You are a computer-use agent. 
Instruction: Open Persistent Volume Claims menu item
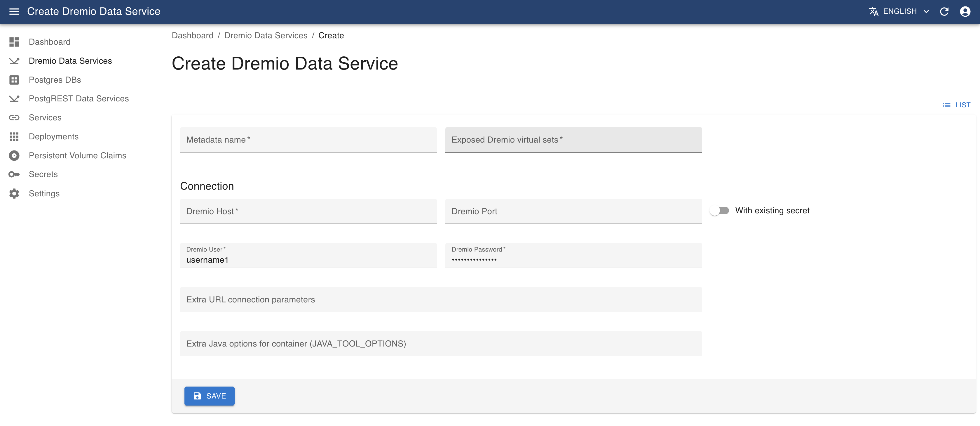(84, 155)
